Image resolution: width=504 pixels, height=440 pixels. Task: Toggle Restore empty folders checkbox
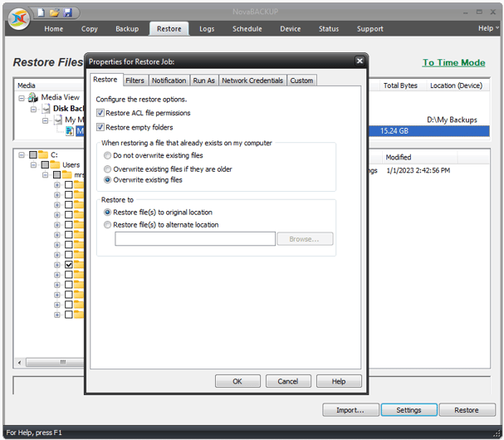[100, 127]
